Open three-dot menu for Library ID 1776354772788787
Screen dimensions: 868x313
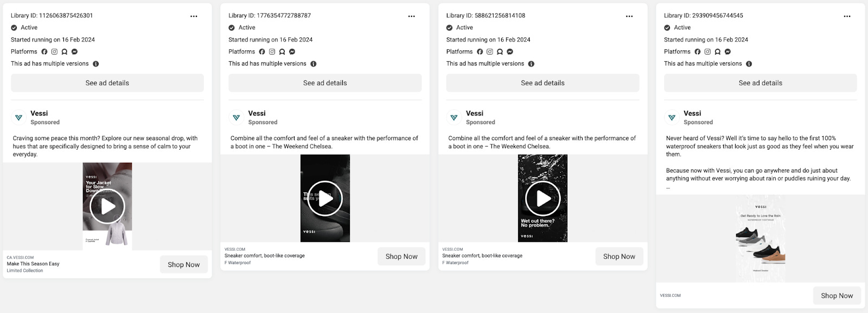[x=411, y=16]
